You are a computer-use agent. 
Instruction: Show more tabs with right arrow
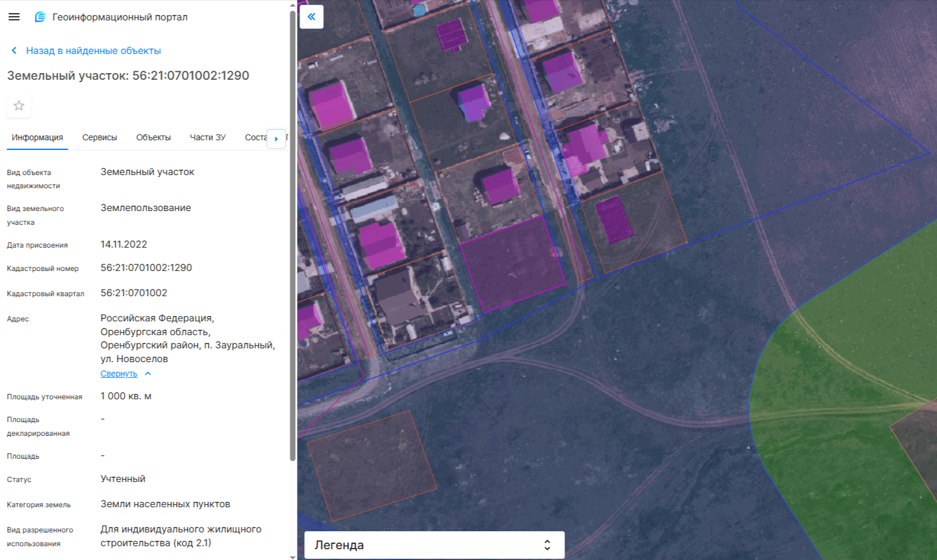tap(276, 139)
